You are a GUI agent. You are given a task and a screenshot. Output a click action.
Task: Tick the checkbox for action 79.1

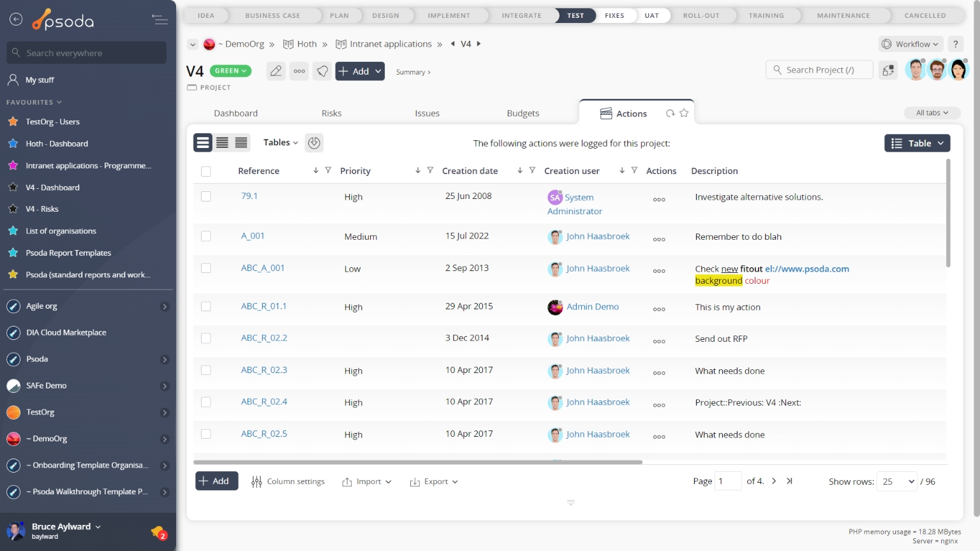[x=205, y=196]
